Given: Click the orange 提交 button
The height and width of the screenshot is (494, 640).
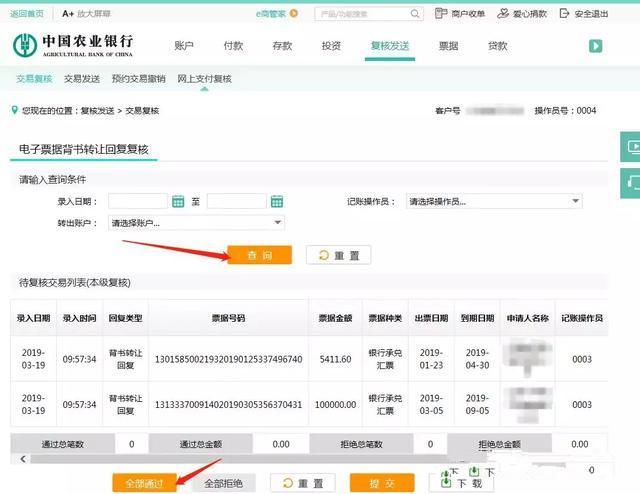Looking at the screenshot, I should tap(382, 483).
